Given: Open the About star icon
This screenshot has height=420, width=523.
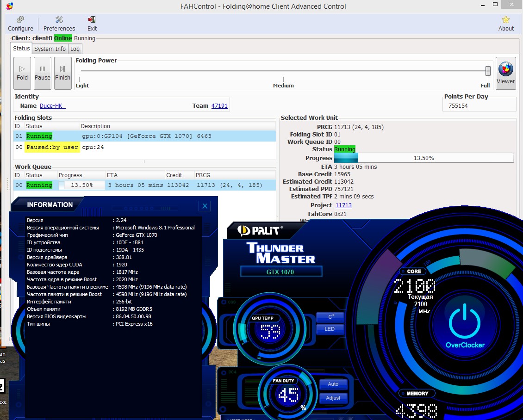Looking at the screenshot, I should pyautogui.click(x=506, y=24).
